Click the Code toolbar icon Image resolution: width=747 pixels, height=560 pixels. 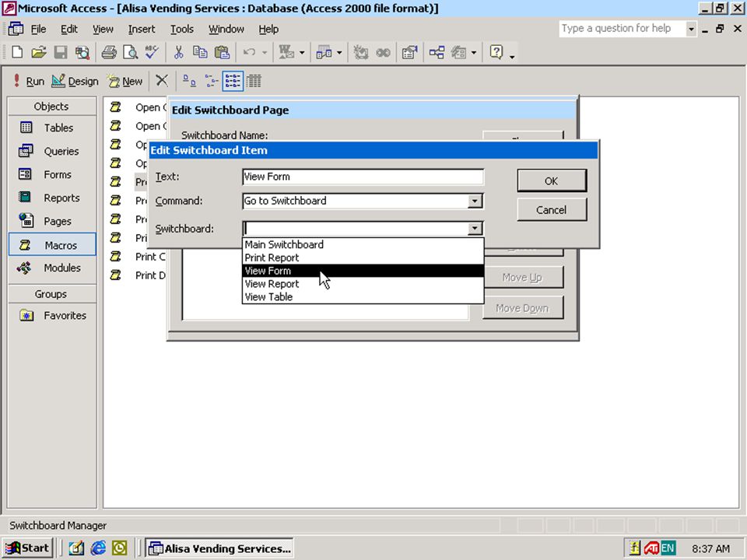pos(360,52)
